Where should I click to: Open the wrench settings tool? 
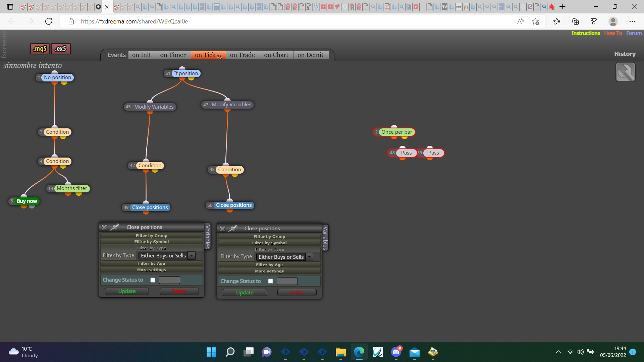(x=625, y=72)
